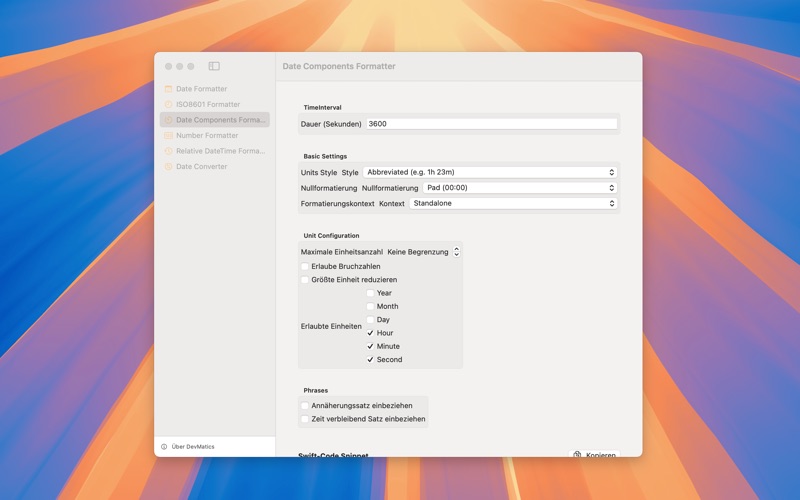Image resolution: width=800 pixels, height=500 pixels.
Task: Click the TimeInterval section heading
Action: 322,108
